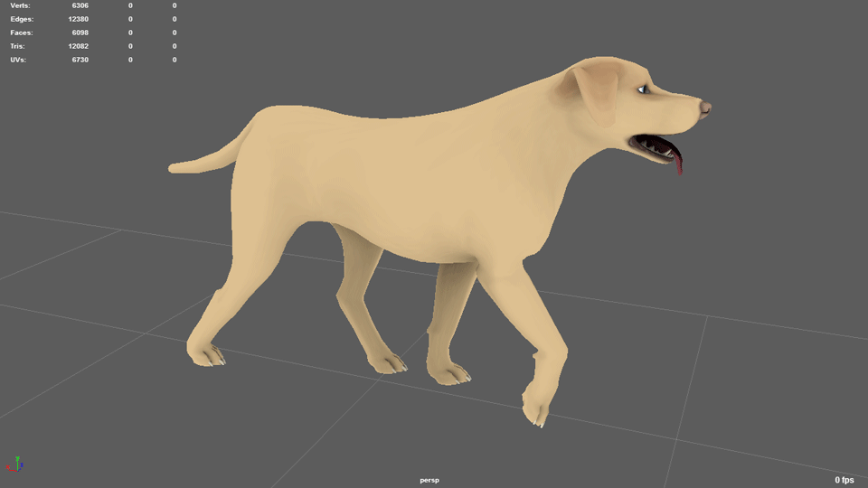
Task: Click the 'UVs:' label in the heads-up display
Action: click(18, 60)
